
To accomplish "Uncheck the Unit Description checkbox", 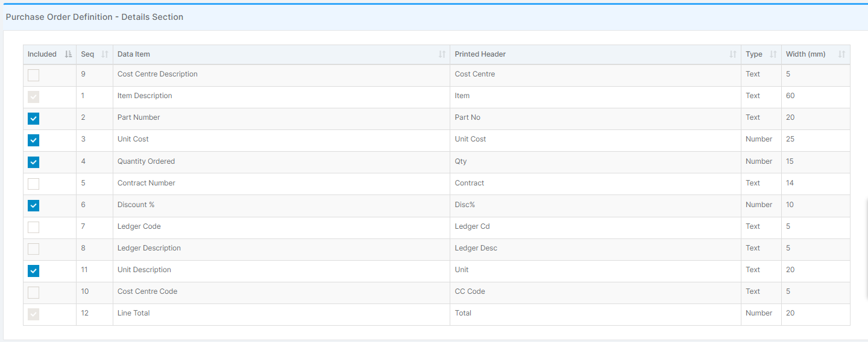I will 34,271.
